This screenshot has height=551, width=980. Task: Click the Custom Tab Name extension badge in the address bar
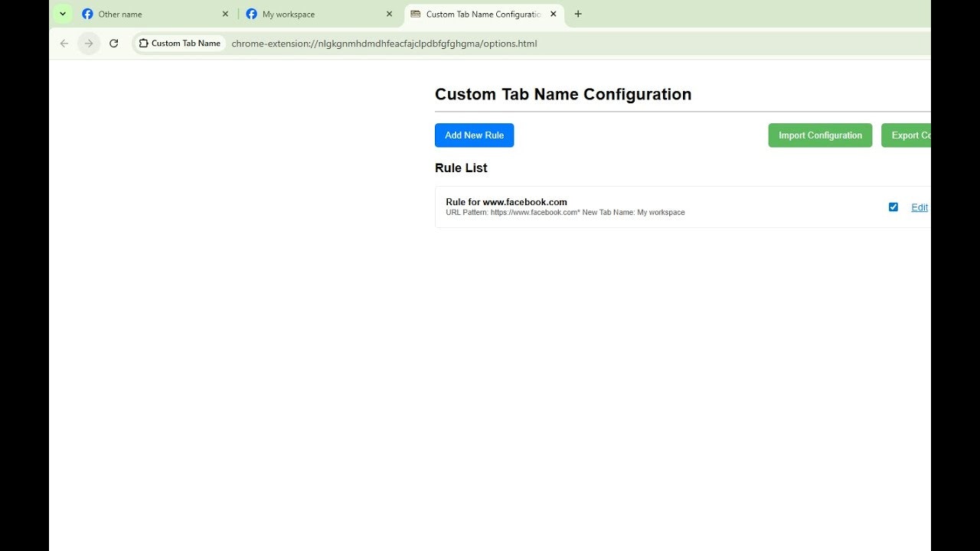pyautogui.click(x=179, y=44)
